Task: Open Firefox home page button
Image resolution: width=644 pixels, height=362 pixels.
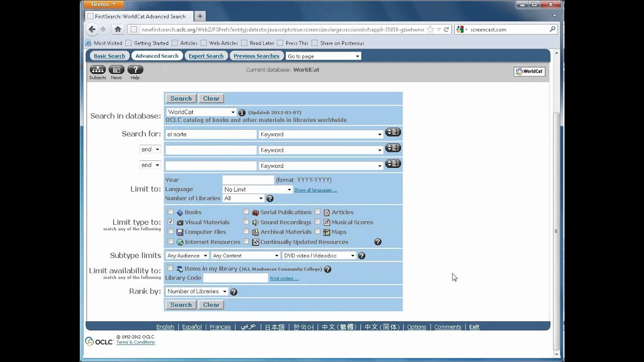Action: pos(118,29)
